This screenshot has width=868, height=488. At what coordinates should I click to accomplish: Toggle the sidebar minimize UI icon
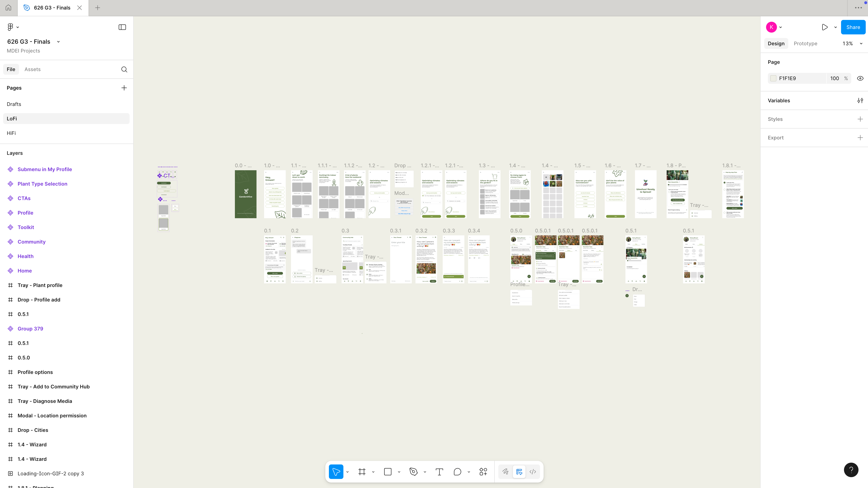(x=122, y=27)
